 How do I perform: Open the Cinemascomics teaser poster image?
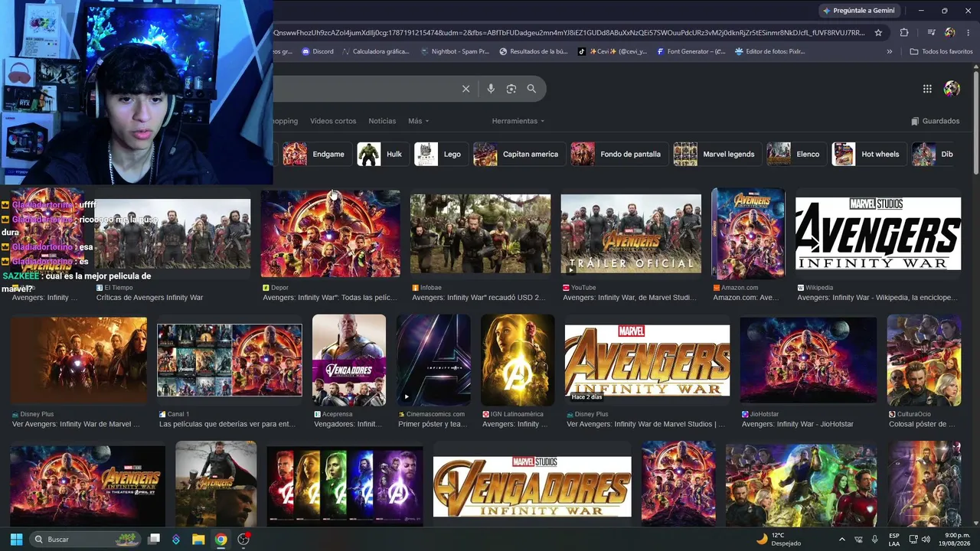tap(433, 360)
